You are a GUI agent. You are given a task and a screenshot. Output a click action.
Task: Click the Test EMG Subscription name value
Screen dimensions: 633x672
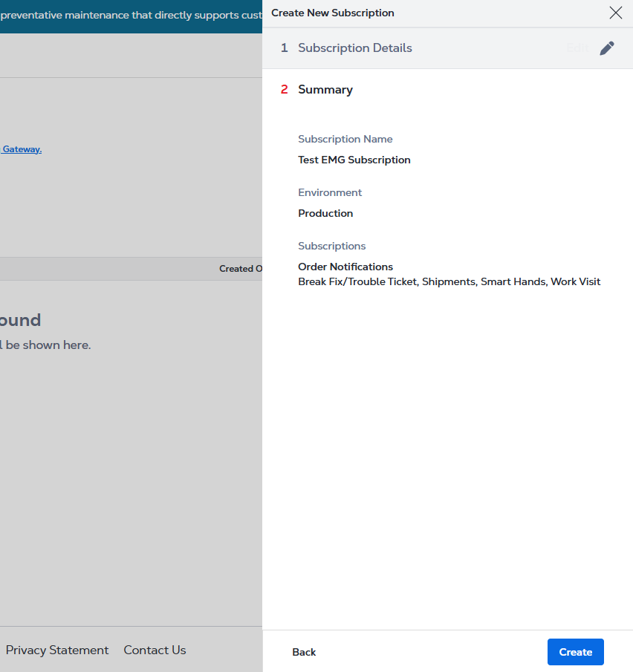(x=354, y=160)
